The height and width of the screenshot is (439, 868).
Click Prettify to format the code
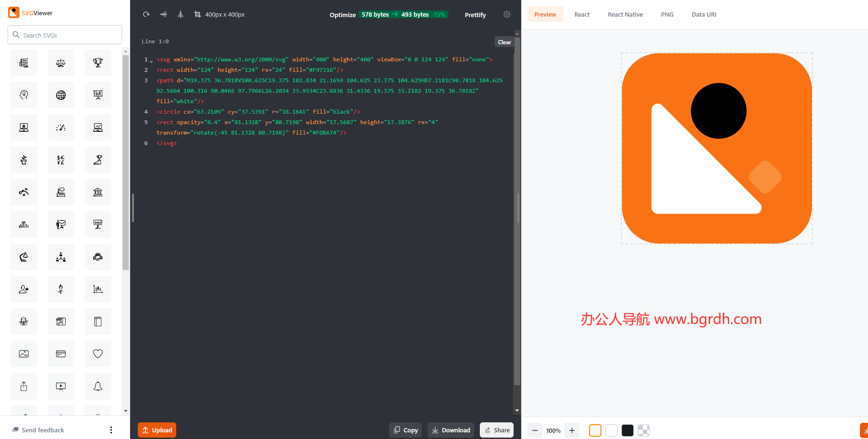coord(475,15)
